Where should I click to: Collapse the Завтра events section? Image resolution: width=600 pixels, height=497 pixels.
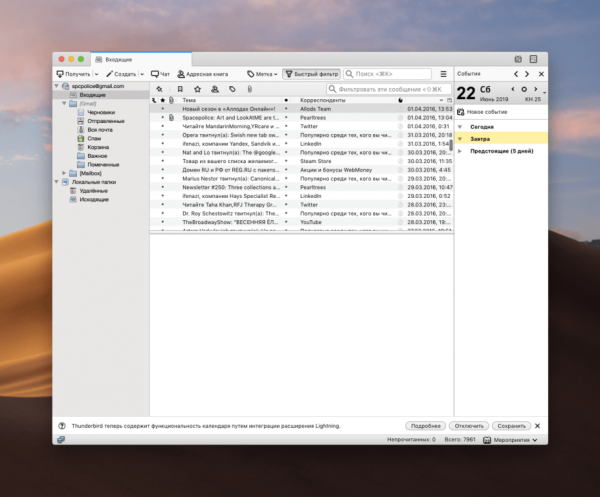[460, 139]
